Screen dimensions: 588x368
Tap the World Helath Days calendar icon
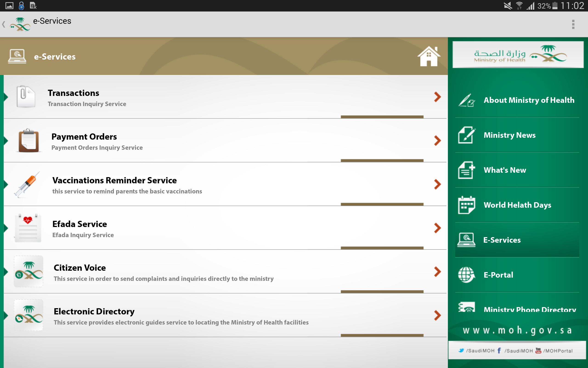[x=466, y=205]
